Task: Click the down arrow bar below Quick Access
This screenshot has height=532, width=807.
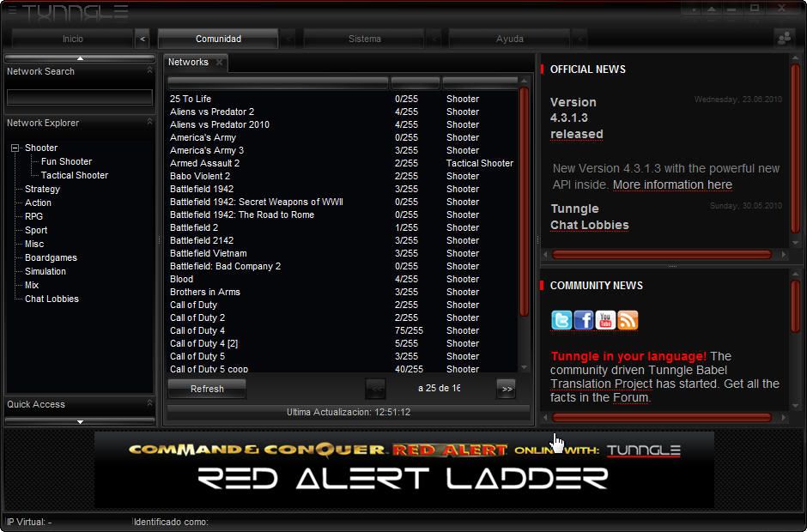Action: pyautogui.click(x=80, y=421)
